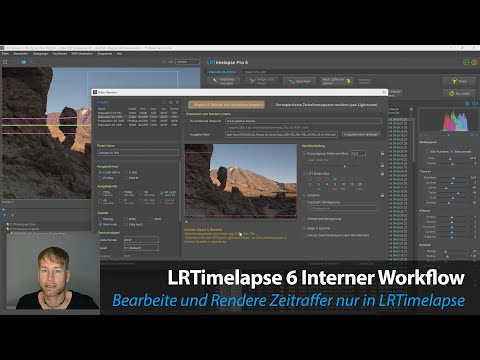This screenshot has height=360, width=480.
Task: Click the green Neu laden reload icon
Action: [452, 94]
